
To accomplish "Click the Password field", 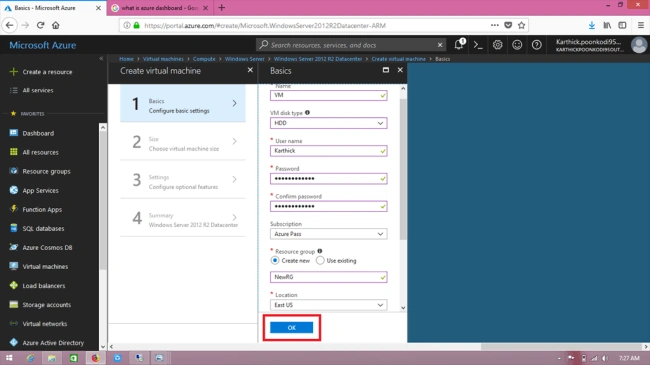I will (x=328, y=179).
